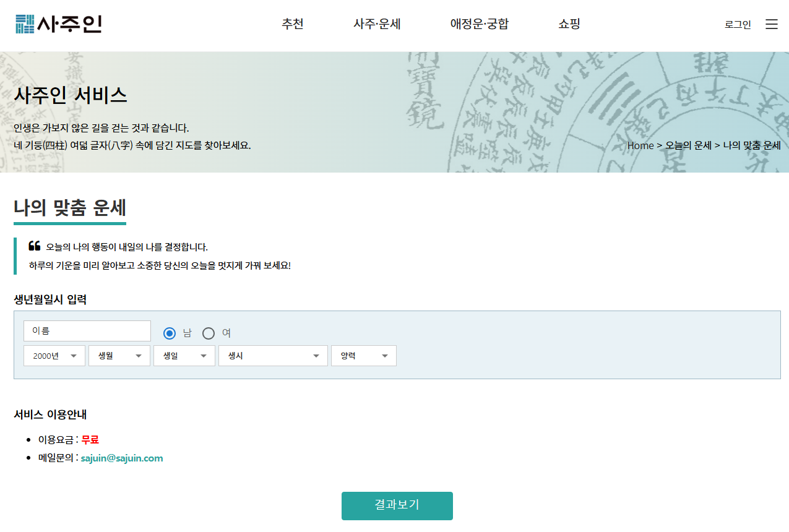Click the 로그인 link
Screen dimensions: 789x532
click(737, 24)
